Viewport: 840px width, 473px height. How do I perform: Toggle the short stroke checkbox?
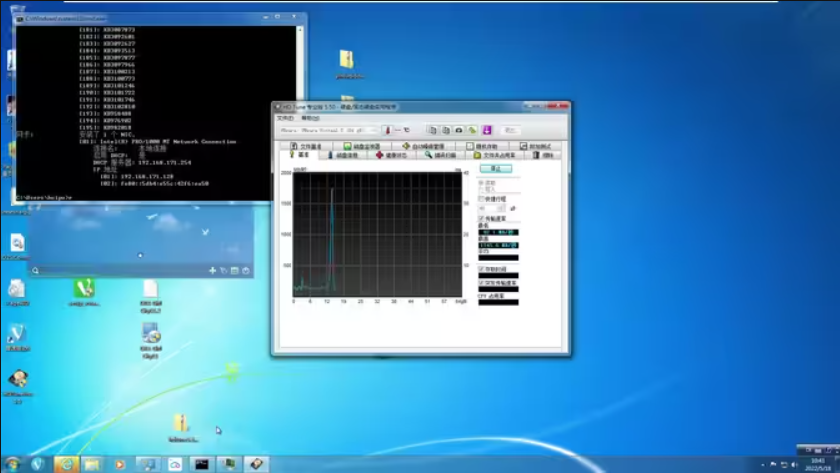(x=481, y=199)
